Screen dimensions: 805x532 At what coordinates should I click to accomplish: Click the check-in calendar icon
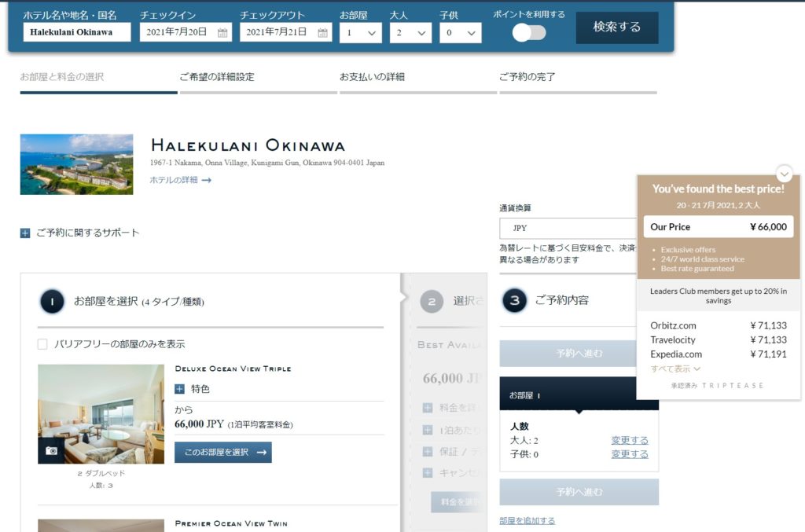click(x=222, y=33)
